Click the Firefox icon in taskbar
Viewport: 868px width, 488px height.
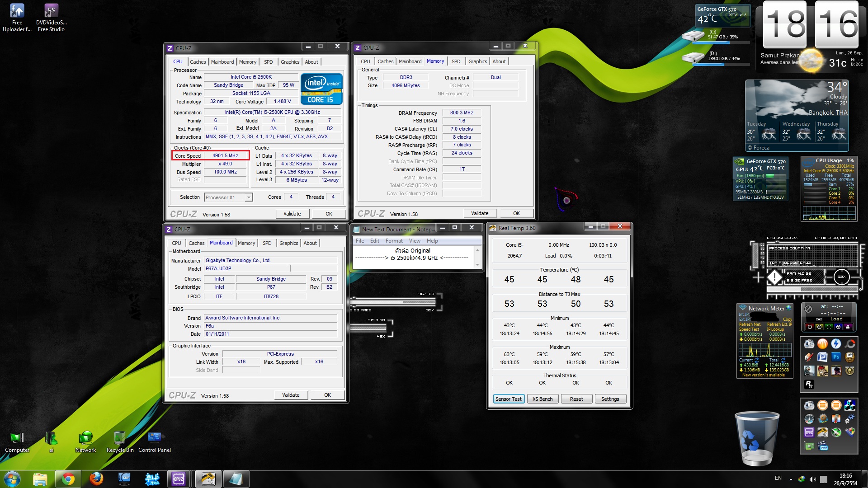(x=96, y=479)
